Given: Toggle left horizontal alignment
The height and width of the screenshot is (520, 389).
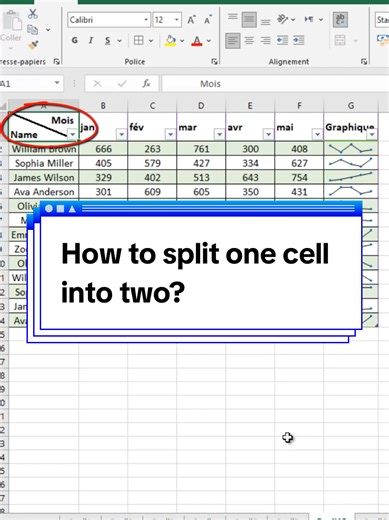Looking at the screenshot, I should pyautogui.click(x=233, y=41).
